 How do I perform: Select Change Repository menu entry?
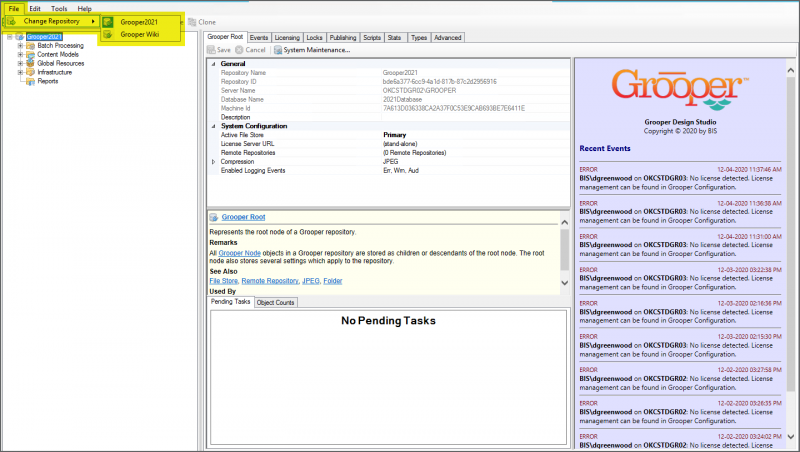[52, 21]
